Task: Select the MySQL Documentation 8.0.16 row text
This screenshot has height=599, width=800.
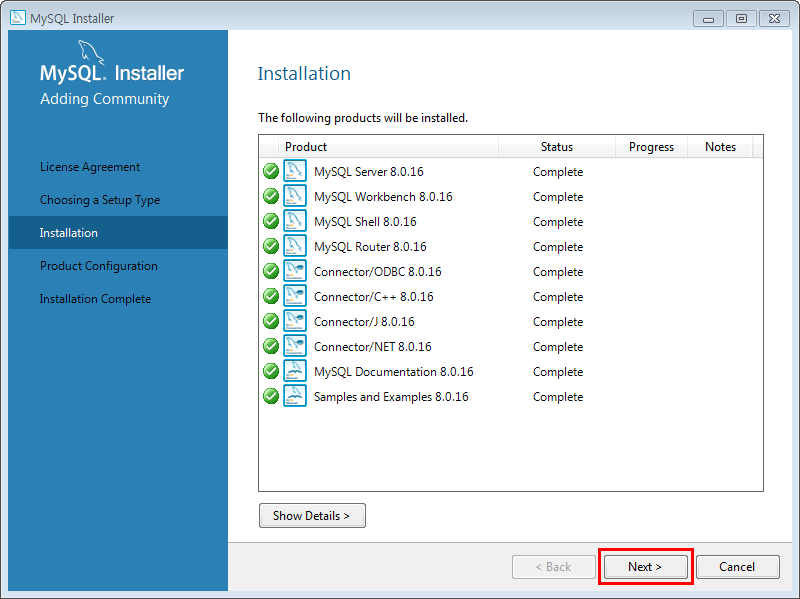Action: click(x=394, y=372)
